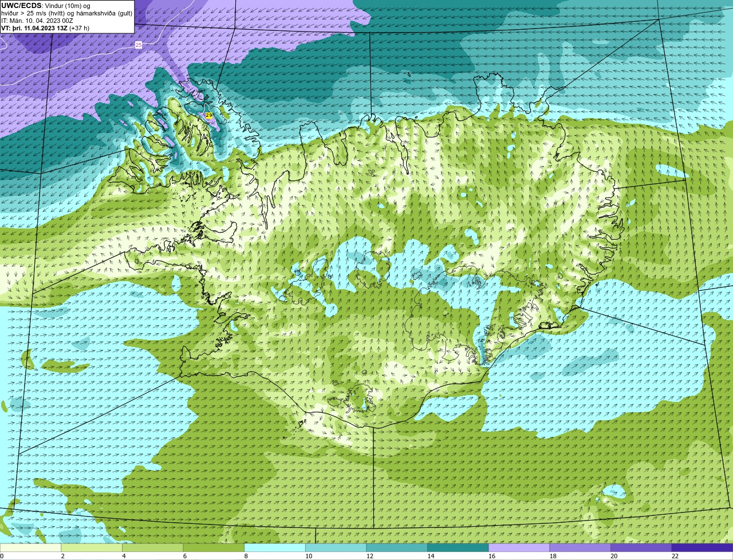Click the legend tick label '18'

click(553, 556)
